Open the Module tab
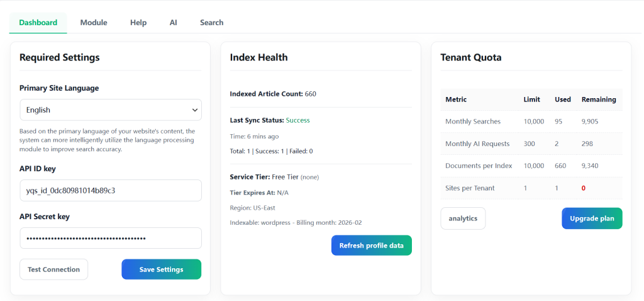Screen dimensions: 644x301 coord(94,23)
